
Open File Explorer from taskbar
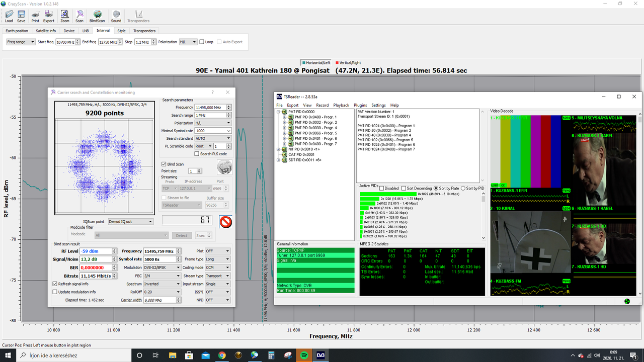[173, 355]
